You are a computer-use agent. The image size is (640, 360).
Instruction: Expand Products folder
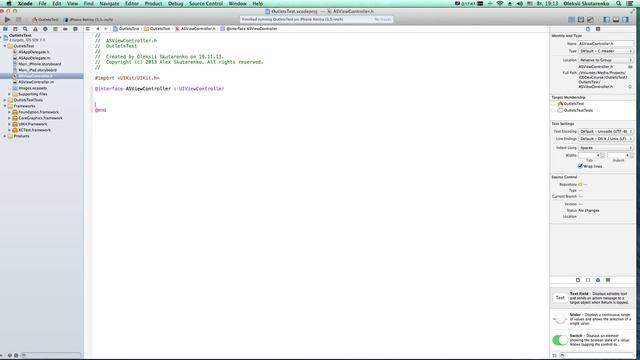5,136
